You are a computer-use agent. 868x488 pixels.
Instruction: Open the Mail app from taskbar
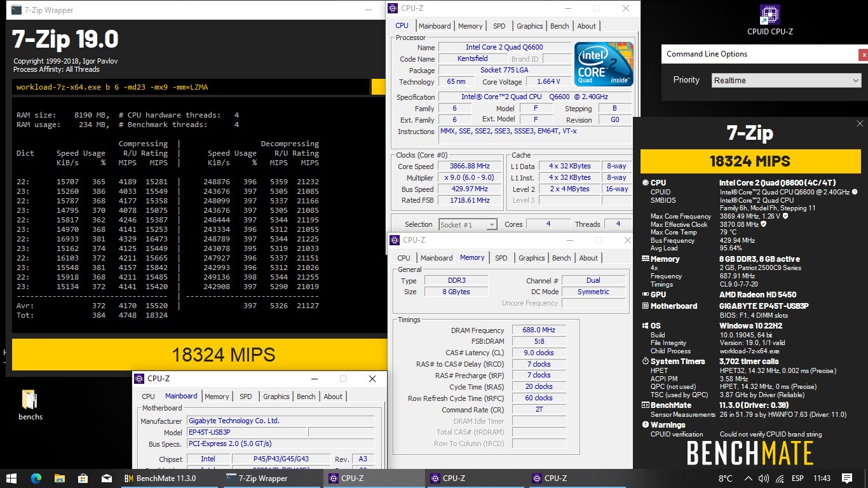[106, 478]
